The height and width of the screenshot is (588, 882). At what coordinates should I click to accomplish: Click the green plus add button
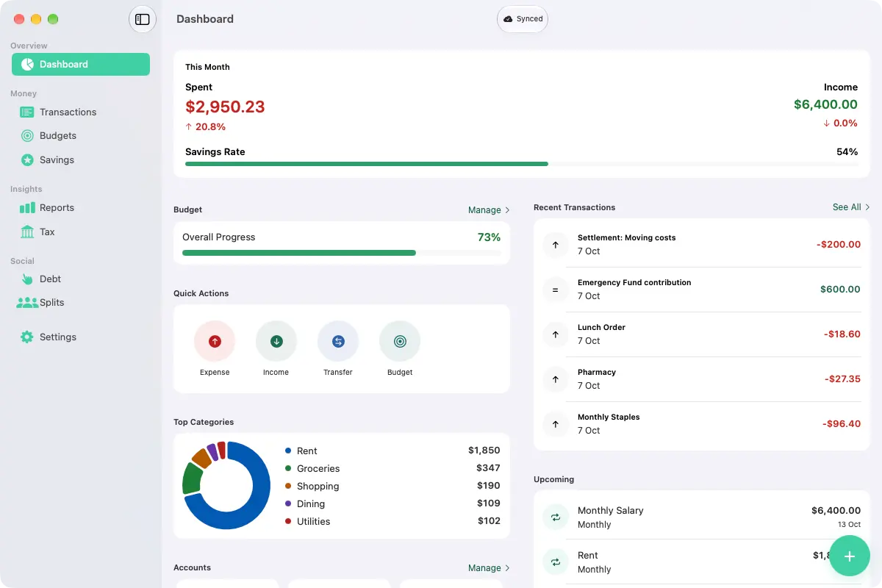click(x=850, y=556)
